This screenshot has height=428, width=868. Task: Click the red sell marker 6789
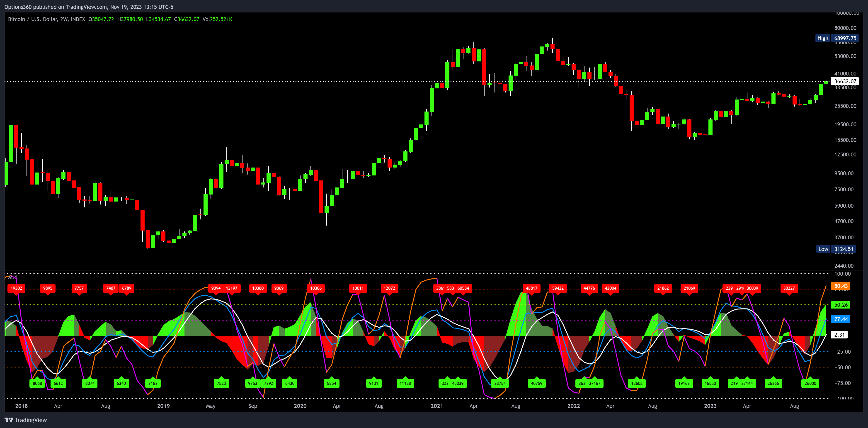click(x=127, y=289)
